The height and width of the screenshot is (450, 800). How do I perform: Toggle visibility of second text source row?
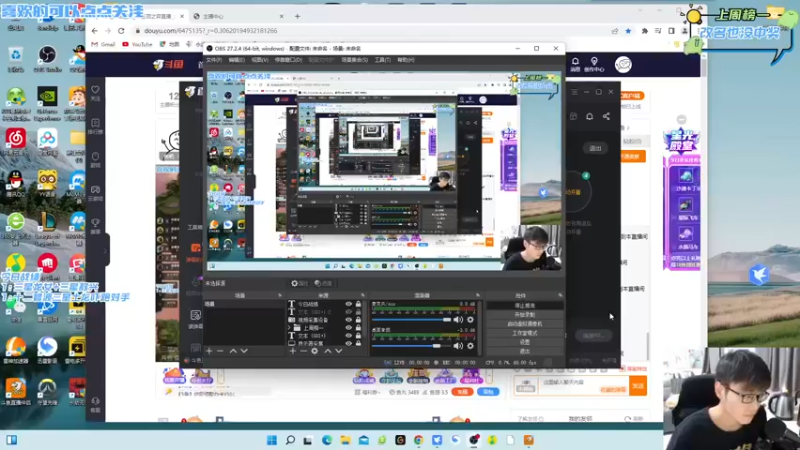pos(348,312)
